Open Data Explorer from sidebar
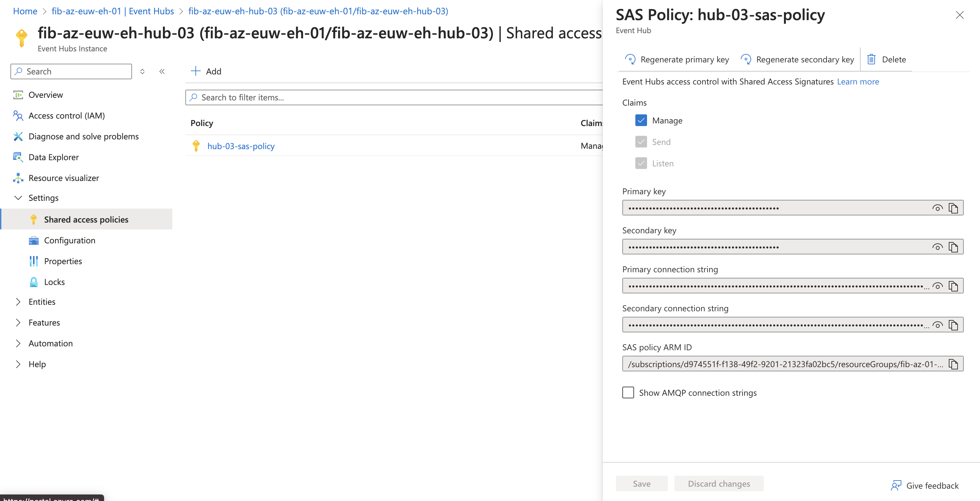The height and width of the screenshot is (501, 980). pyautogui.click(x=54, y=157)
